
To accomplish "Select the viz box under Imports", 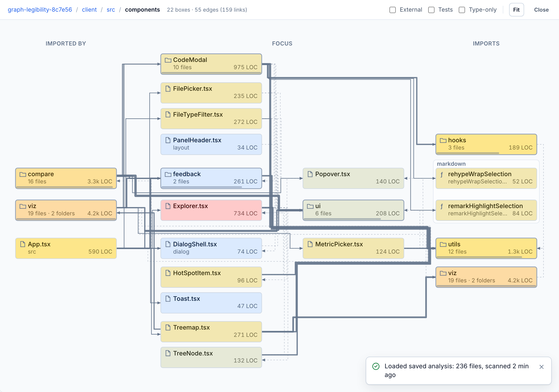I will coord(486,277).
